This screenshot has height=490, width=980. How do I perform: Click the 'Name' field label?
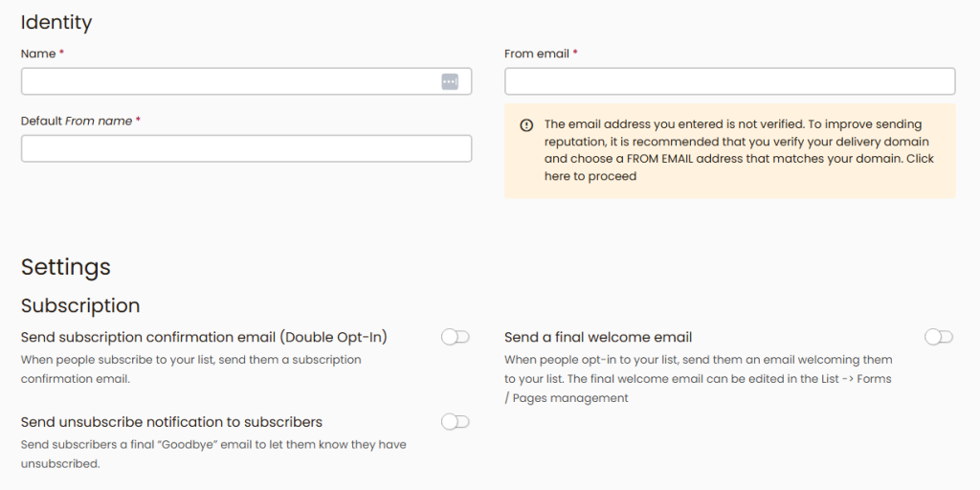coord(37,55)
